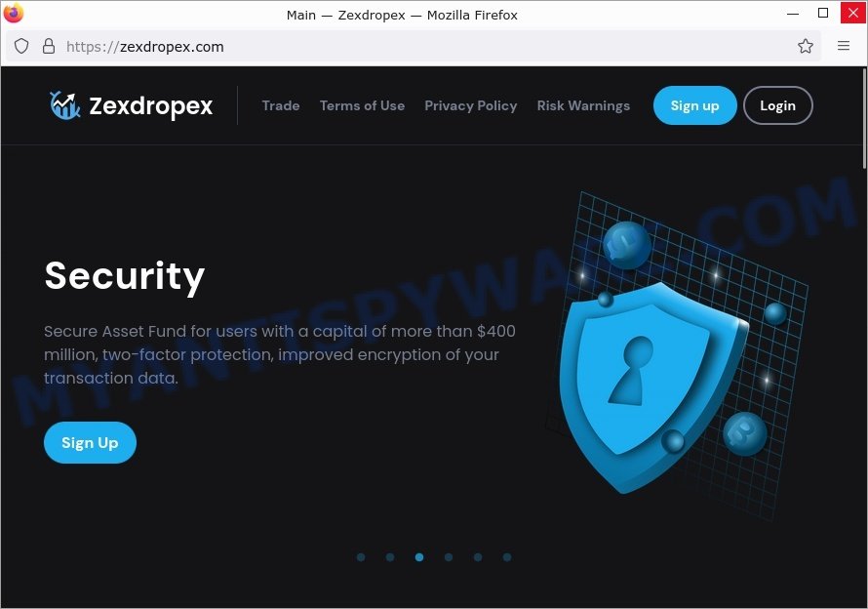Open the Privacy Policy link
The width and height of the screenshot is (868, 609).
(470, 105)
